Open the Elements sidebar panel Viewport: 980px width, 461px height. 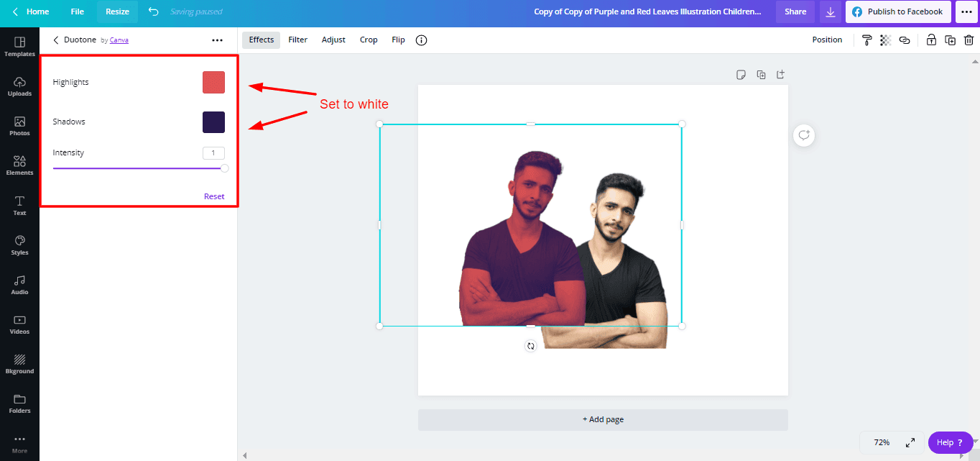(19, 165)
